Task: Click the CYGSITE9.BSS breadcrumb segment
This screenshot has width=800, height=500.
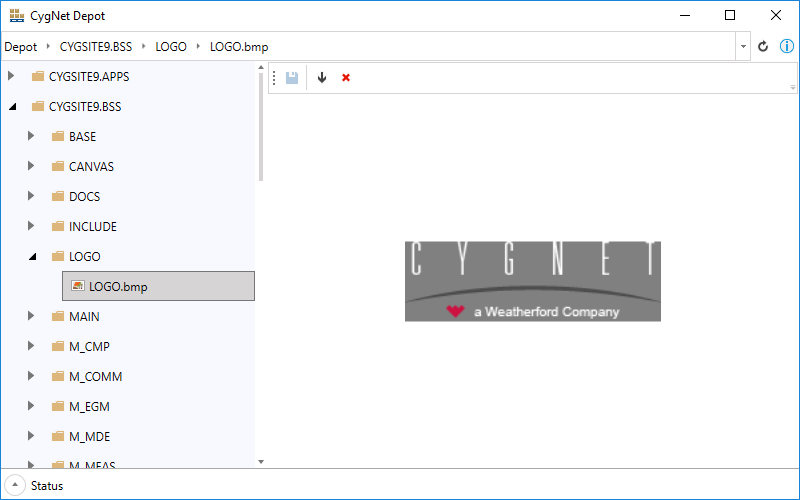Action: 96,47
